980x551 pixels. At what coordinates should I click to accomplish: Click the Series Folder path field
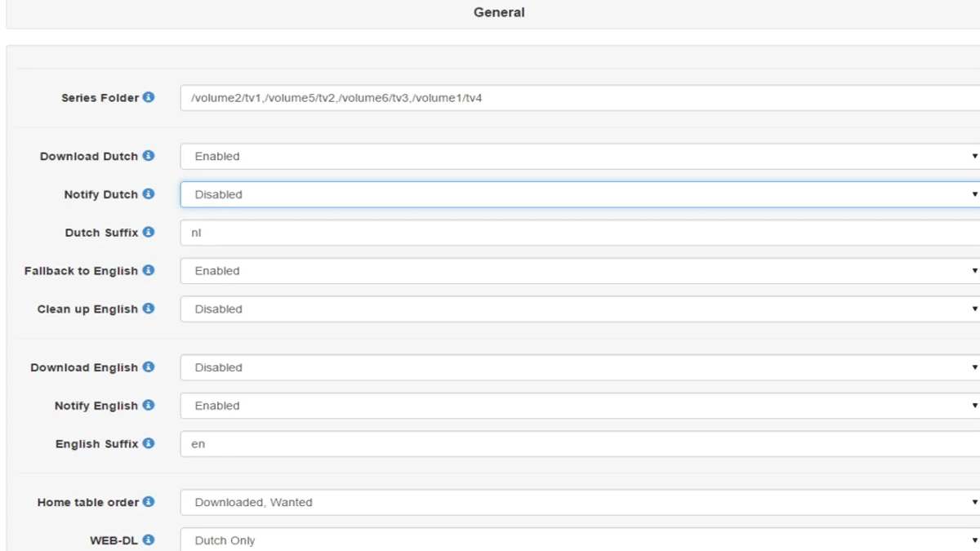580,98
